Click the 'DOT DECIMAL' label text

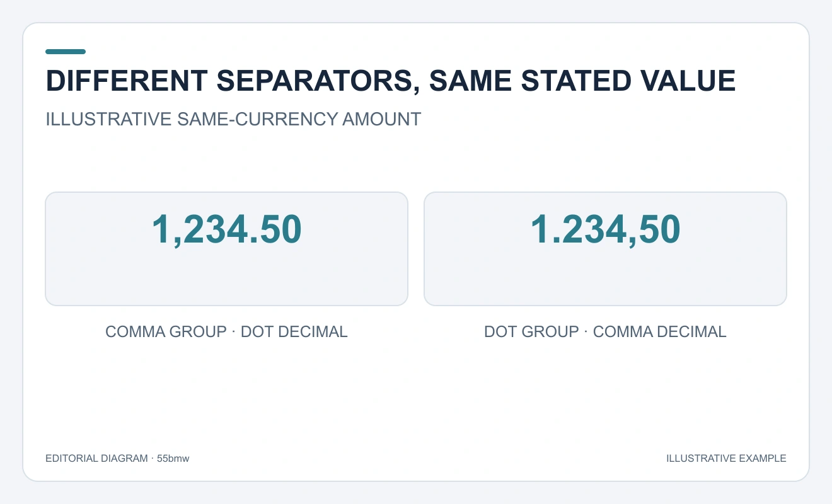294,331
